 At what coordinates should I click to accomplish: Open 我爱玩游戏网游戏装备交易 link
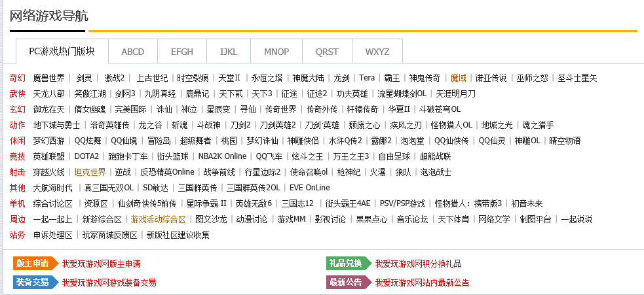coord(109,283)
